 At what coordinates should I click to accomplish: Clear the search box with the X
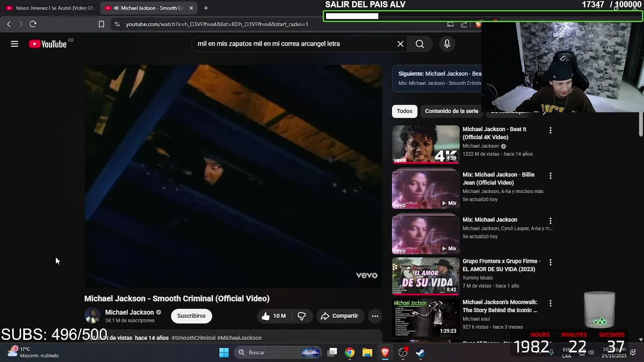click(400, 44)
